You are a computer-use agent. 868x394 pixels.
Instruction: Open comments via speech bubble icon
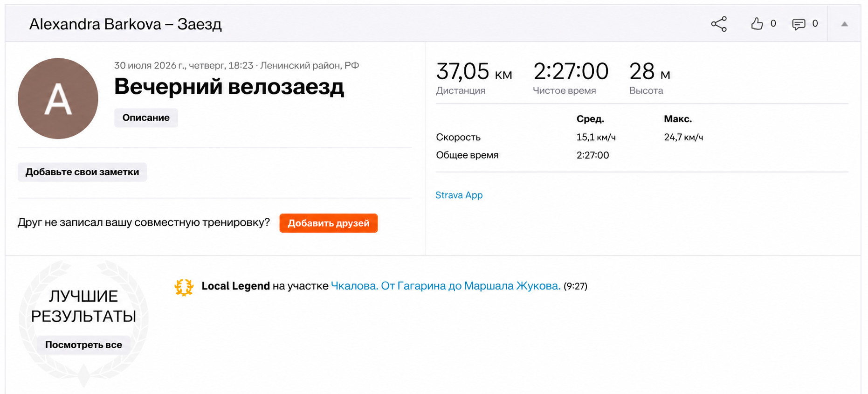coord(799,24)
